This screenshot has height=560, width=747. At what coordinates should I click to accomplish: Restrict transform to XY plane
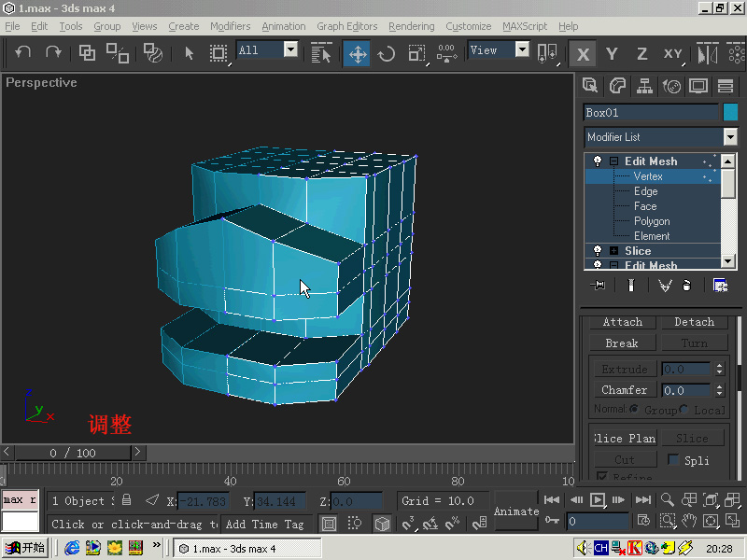click(x=673, y=54)
